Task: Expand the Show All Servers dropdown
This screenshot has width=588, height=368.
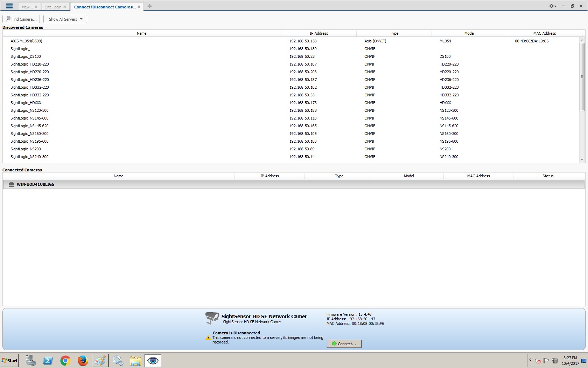Action: (65, 19)
